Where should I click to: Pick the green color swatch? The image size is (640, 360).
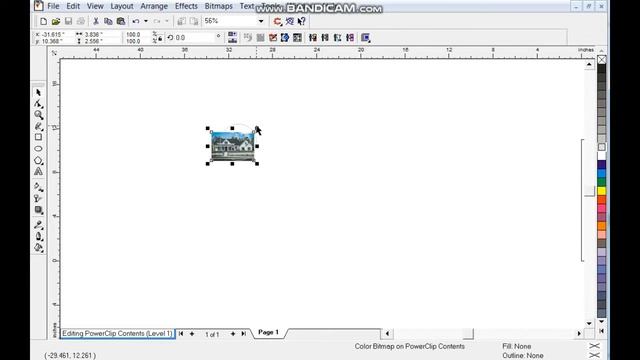click(602, 182)
